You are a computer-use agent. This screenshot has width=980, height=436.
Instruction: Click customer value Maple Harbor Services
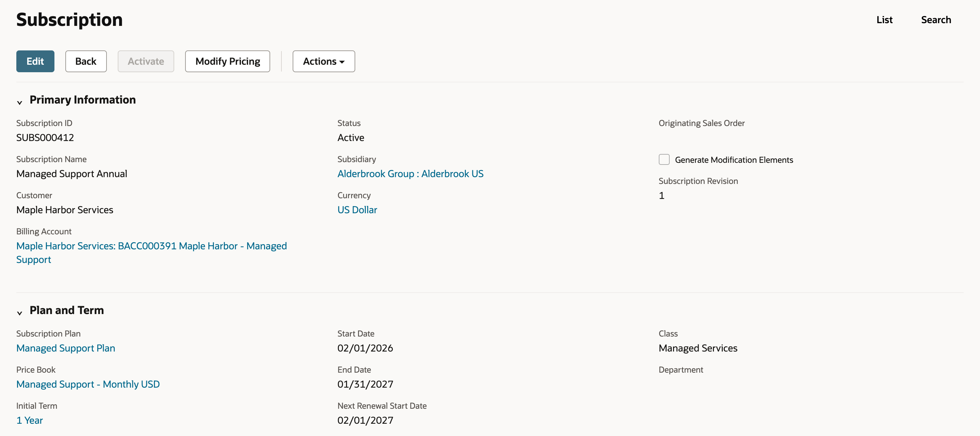point(65,210)
